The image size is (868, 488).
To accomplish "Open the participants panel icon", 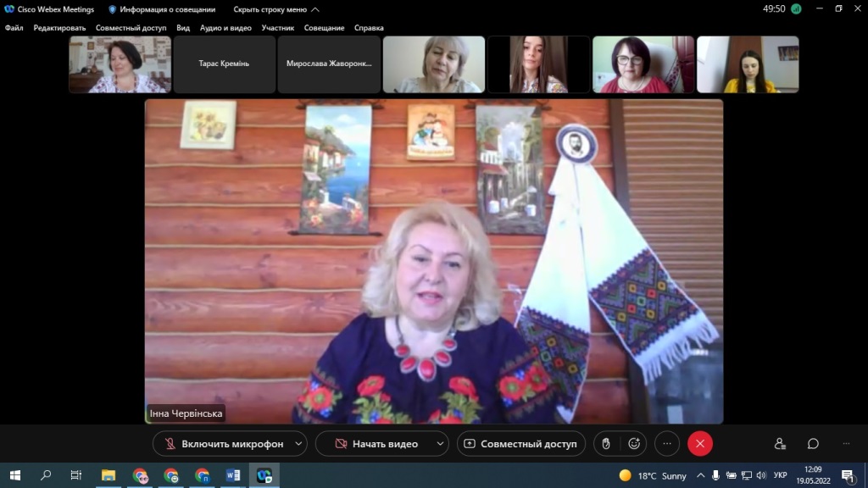I will point(780,443).
